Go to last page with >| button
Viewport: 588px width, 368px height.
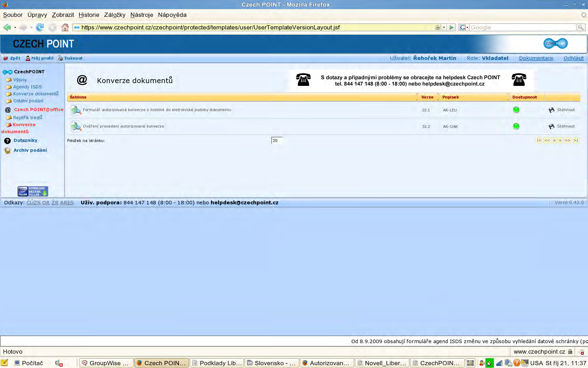click(576, 140)
